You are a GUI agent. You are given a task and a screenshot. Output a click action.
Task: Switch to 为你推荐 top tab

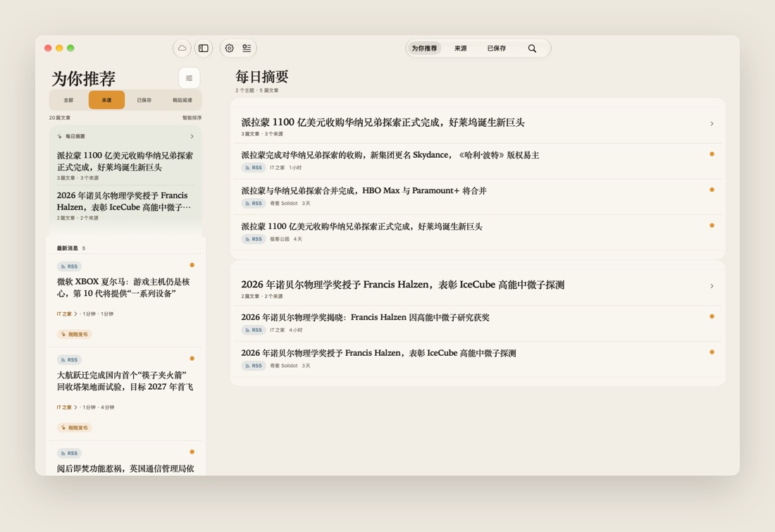[424, 48]
